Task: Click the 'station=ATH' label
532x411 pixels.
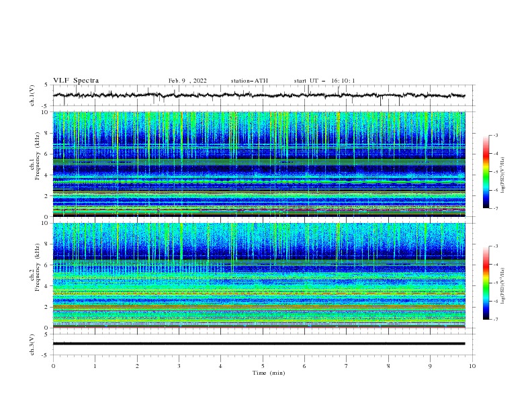Action: 249,81
